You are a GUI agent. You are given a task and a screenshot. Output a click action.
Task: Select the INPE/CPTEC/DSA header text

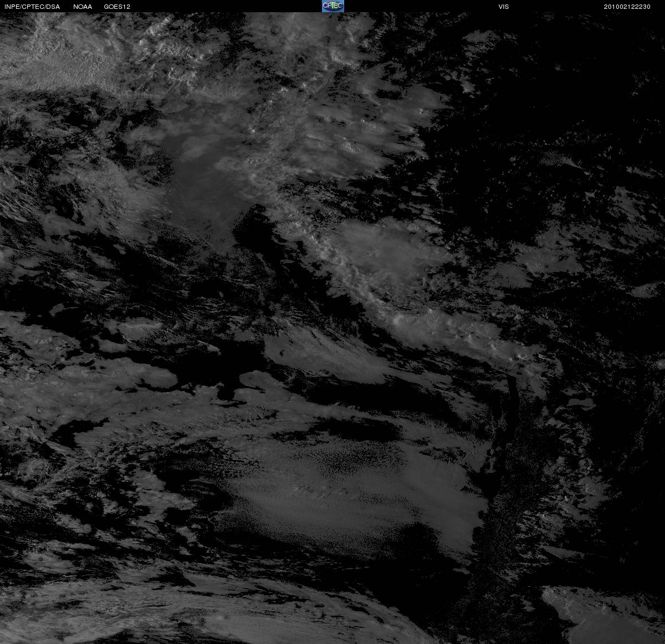(x=32, y=7)
